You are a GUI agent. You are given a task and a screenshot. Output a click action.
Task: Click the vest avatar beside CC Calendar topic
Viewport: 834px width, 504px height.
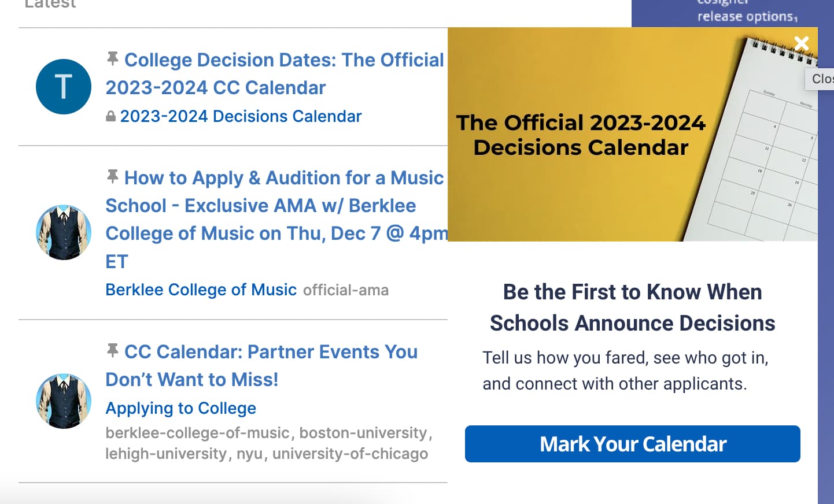64,401
